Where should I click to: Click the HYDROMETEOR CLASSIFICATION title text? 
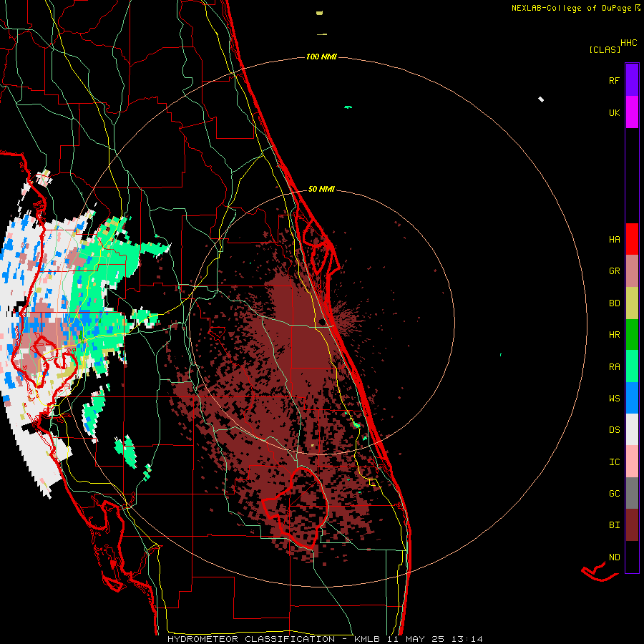point(251,639)
